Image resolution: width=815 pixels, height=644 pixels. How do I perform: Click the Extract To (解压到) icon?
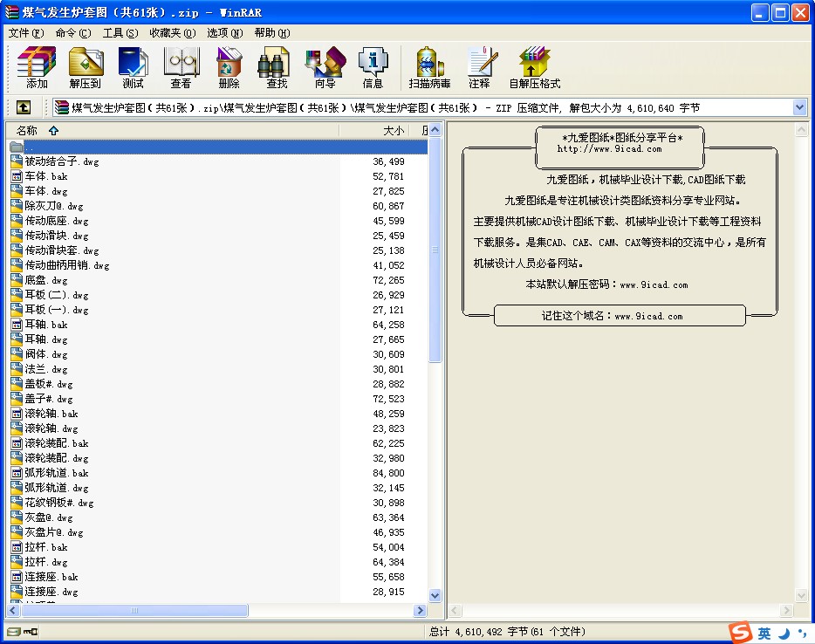(86, 68)
